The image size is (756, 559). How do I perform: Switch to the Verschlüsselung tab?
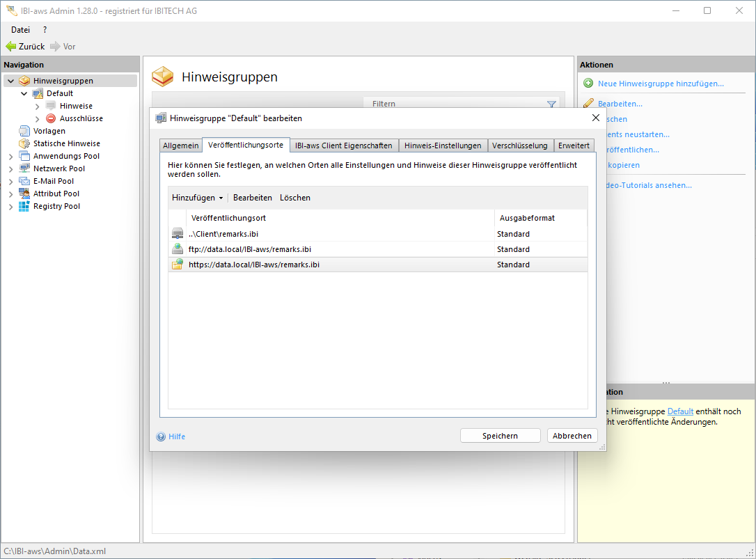(519, 145)
